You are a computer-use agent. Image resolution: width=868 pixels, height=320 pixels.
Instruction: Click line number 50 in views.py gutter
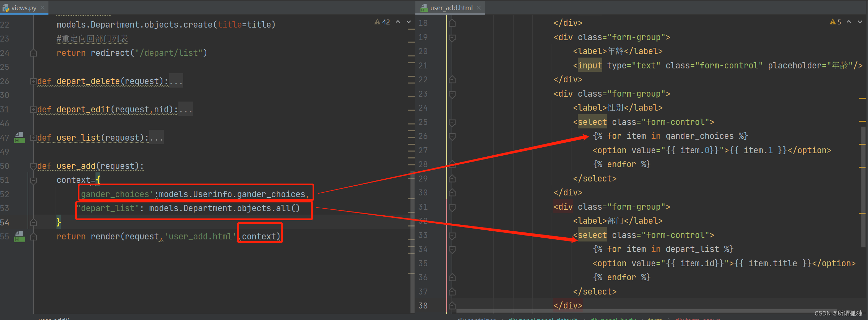pos(5,166)
